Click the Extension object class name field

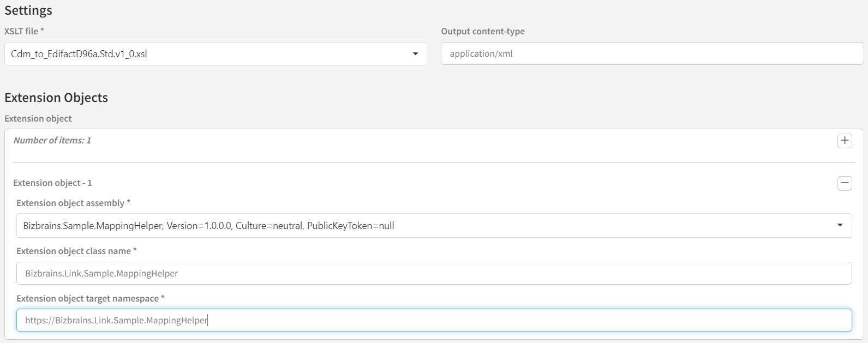point(434,273)
